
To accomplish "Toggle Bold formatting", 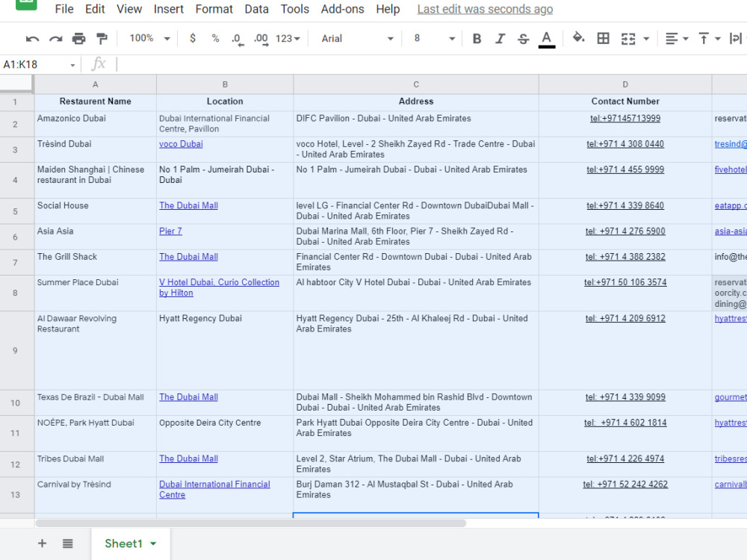I will click(477, 39).
